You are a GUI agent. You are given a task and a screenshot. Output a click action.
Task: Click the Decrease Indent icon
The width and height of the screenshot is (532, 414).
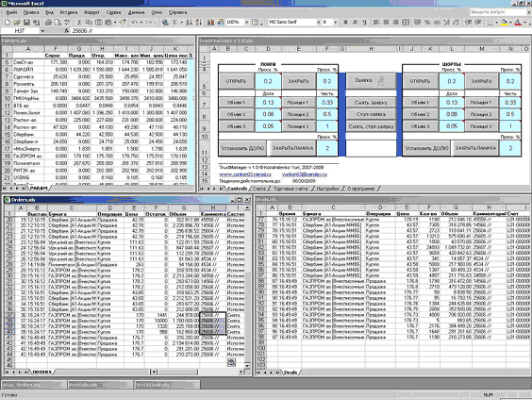click(468, 23)
